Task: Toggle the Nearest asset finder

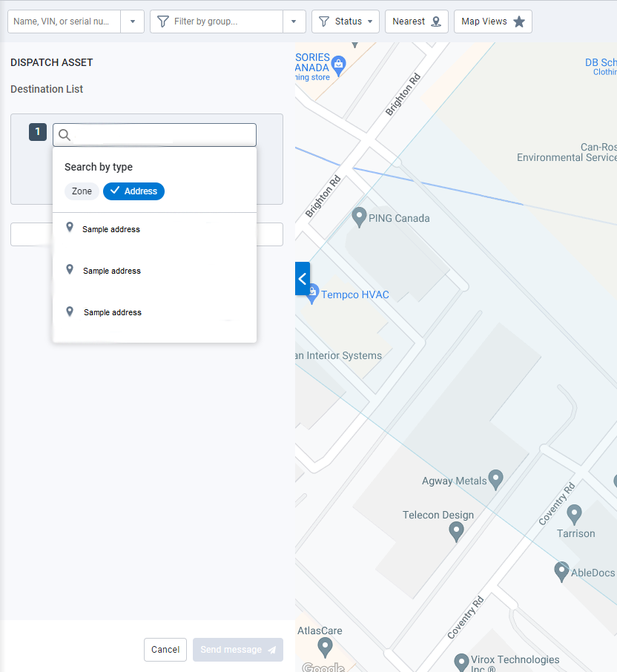Action: [415, 22]
